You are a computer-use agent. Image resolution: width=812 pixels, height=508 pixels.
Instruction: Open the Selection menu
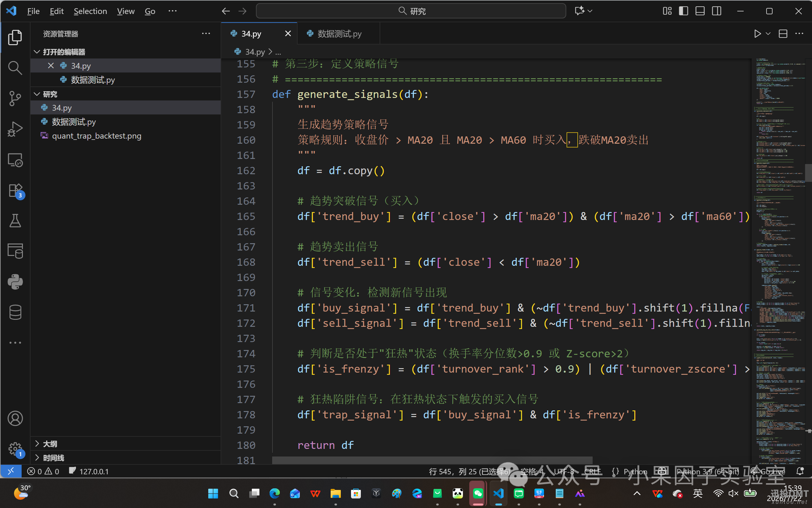pyautogui.click(x=90, y=11)
